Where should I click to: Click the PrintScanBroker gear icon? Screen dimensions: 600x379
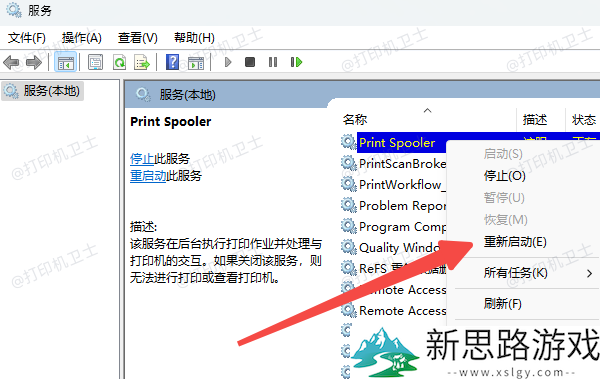click(x=349, y=163)
